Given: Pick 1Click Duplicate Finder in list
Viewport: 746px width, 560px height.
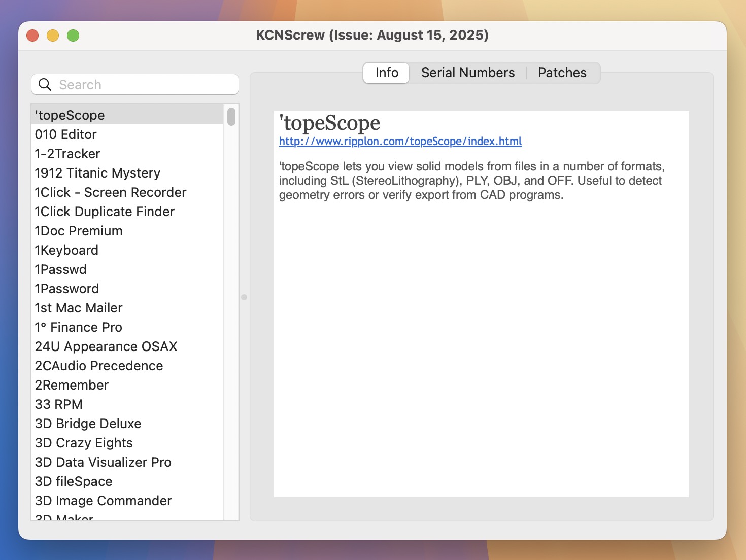Looking at the screenshot, I should 105,212.
